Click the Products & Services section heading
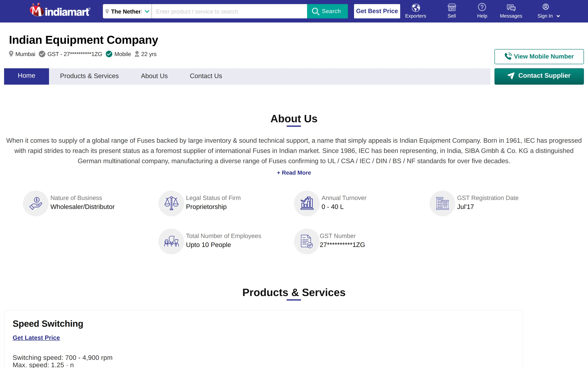 (294, 292)
